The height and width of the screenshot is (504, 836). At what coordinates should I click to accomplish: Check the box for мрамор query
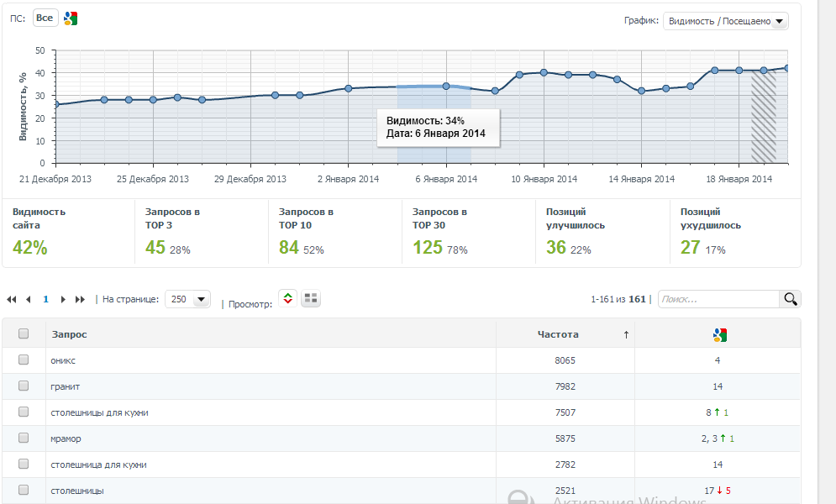[24, 438]
